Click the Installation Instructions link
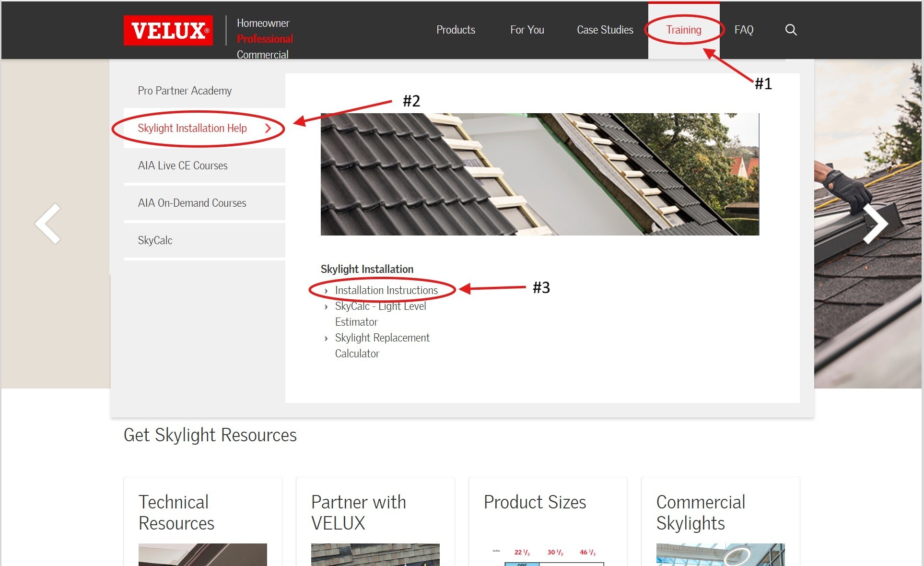 pyautogui.click(x=386, y=290)
